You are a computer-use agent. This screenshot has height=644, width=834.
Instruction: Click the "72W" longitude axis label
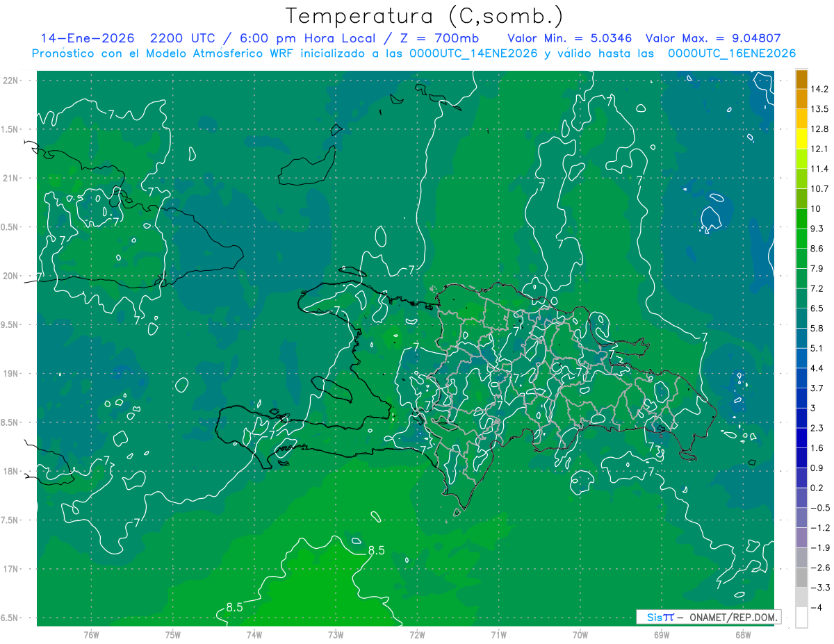(417, 635)
